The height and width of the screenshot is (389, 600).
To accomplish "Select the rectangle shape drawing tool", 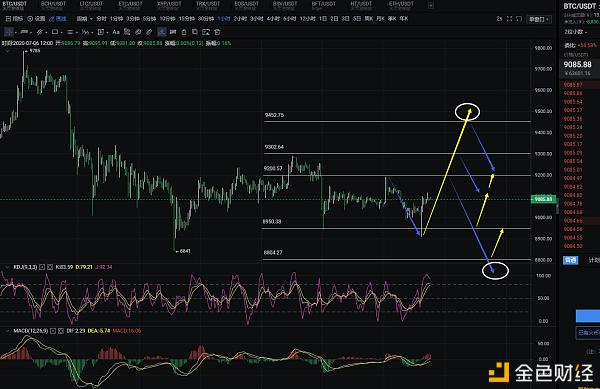I will click(55, 32).
